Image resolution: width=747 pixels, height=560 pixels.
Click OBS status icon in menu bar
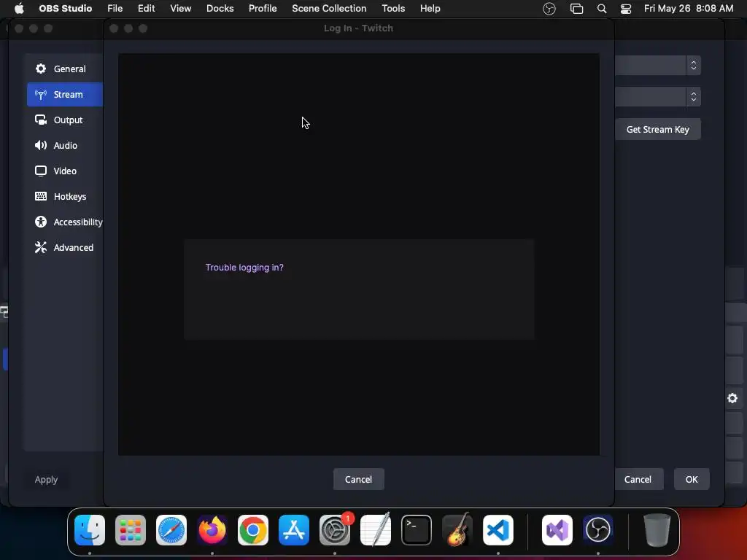point(549,9)
